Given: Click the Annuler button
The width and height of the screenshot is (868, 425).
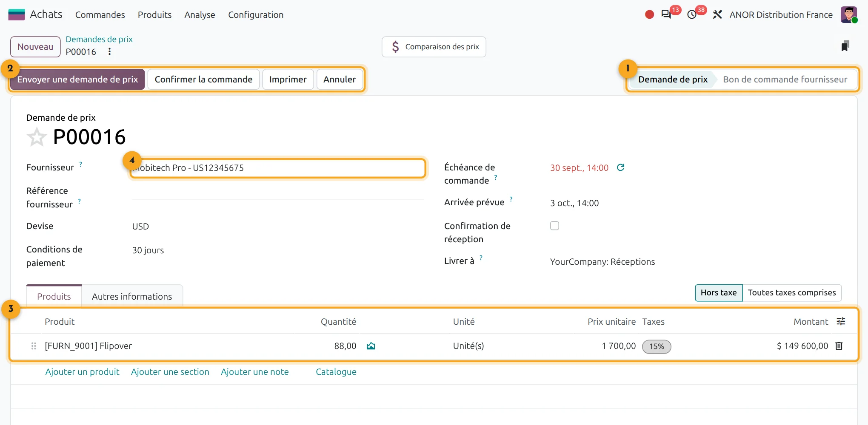Looking at the screenshot, I should [339, 79].
